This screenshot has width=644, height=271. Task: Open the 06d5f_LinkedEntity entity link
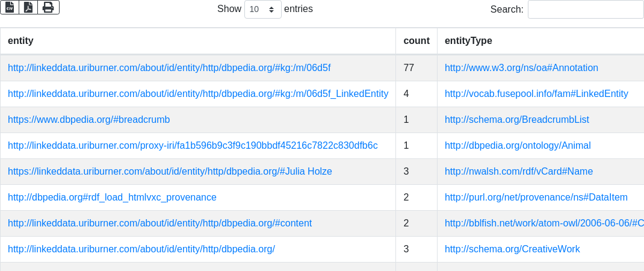(x=198, y=94)
